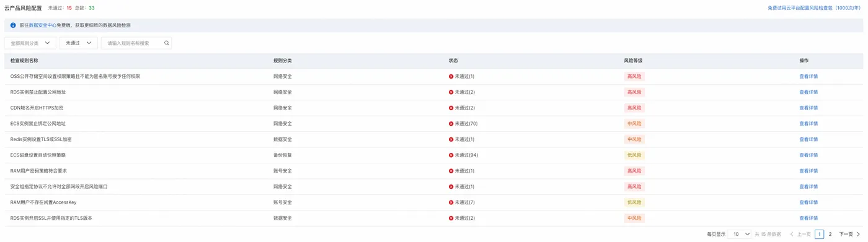Click 账号安全 category in RAM密码策略 row
Image resolution: width=868 pixels, height=242 pixels.
click(283, 171)
